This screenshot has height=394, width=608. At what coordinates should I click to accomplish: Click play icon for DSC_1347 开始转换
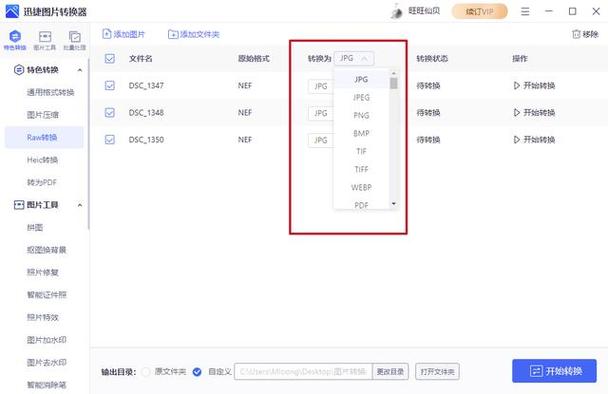click(x=516, y=85)
